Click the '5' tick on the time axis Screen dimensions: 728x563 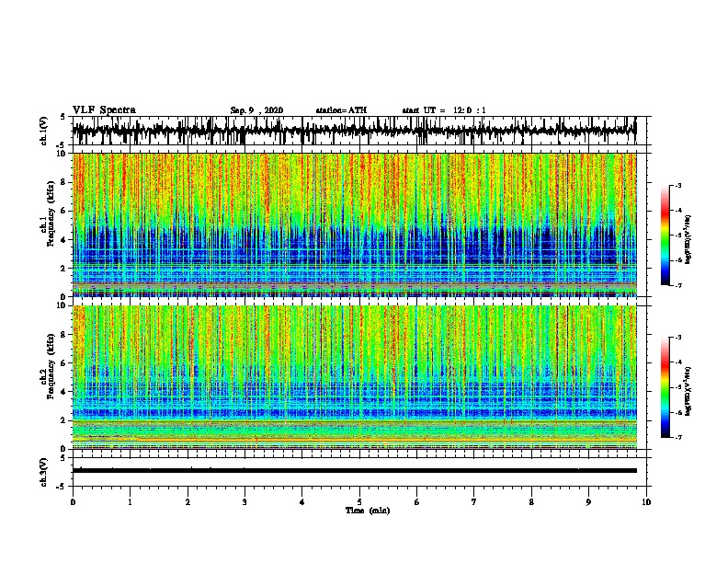coord(359,502)
